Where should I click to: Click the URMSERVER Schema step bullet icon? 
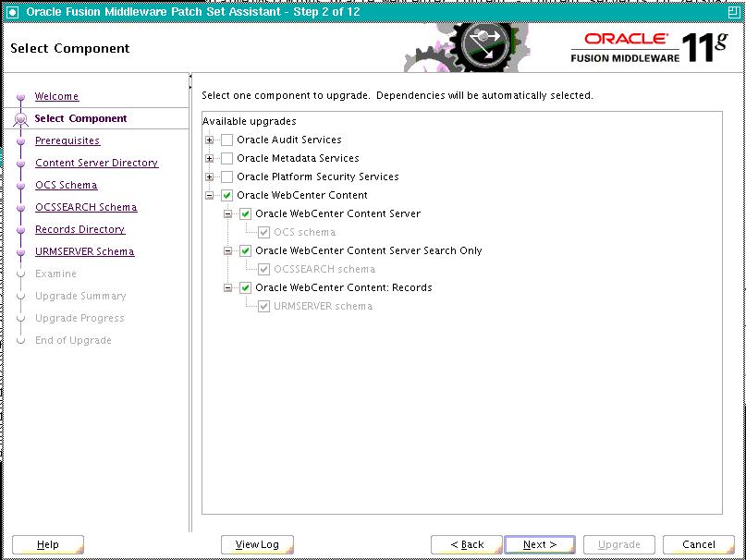coord(21,252)
